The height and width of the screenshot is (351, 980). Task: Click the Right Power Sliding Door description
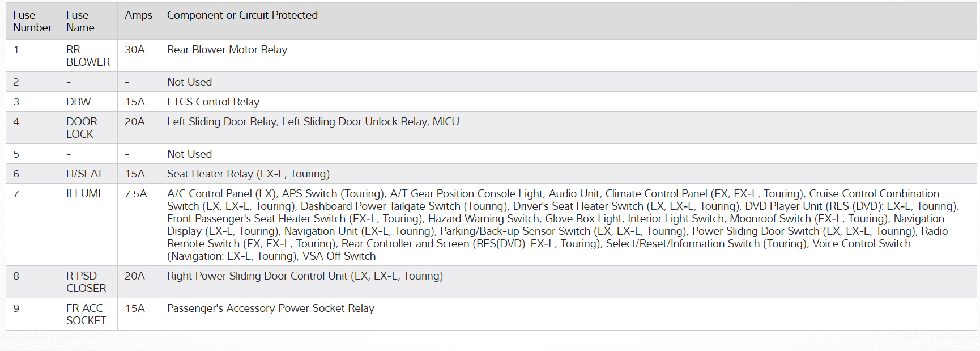[305, 276]
